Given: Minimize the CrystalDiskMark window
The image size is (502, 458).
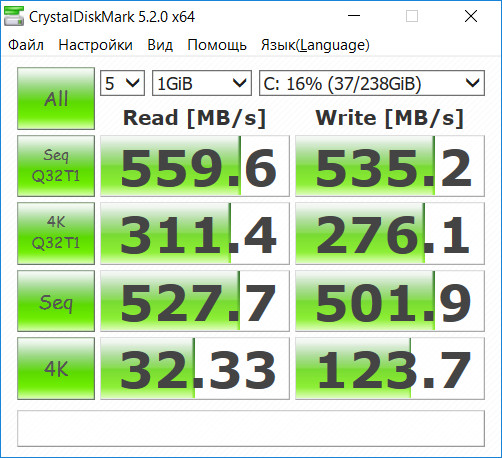Looking at the screenshot, I should (354, 16).
